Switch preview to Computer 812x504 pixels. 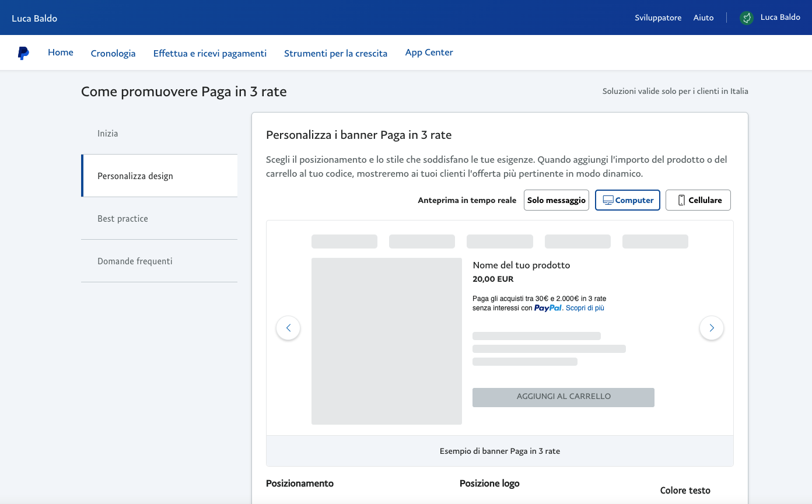(x=628, y=200)
